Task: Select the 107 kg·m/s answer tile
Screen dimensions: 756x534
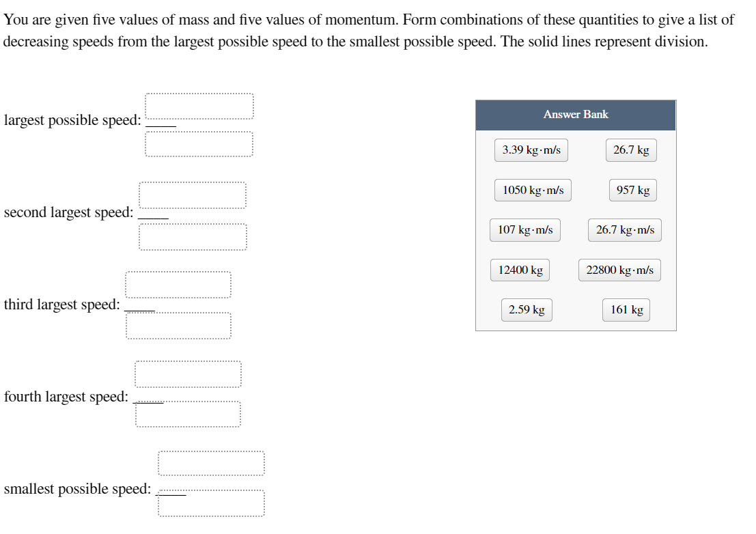Action: click(525, 230)
